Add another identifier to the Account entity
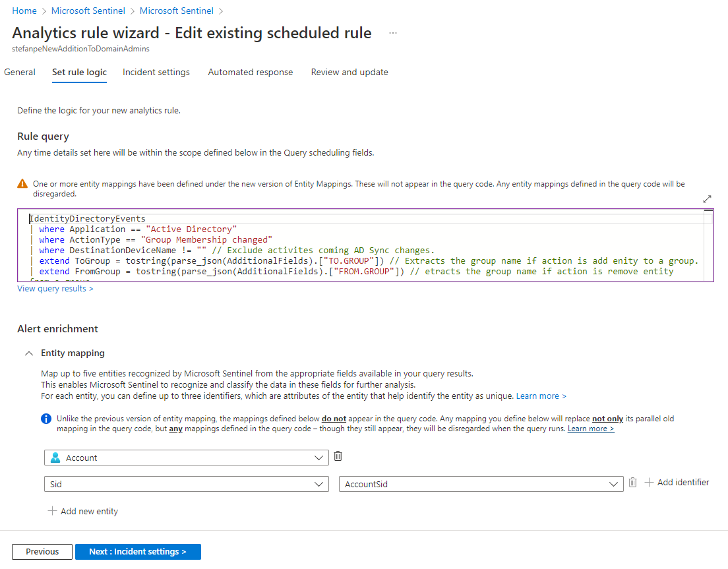 [x=677, y=483]
